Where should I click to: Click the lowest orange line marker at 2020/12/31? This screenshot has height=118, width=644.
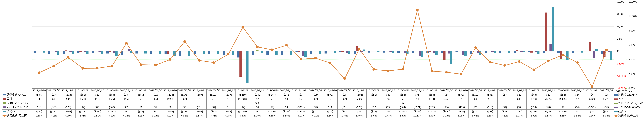592,87
